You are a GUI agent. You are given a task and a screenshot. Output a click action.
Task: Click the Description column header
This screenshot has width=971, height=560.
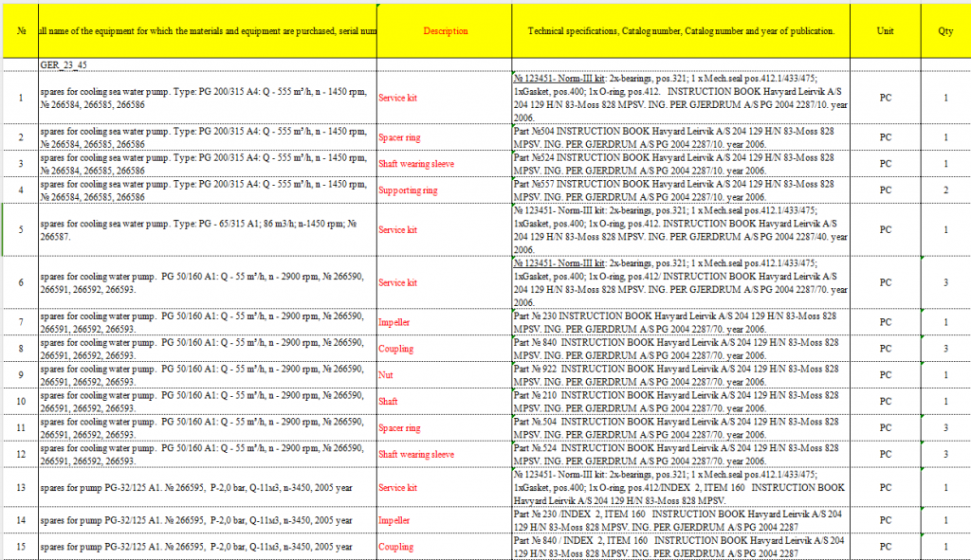click(x=445, y=31)
